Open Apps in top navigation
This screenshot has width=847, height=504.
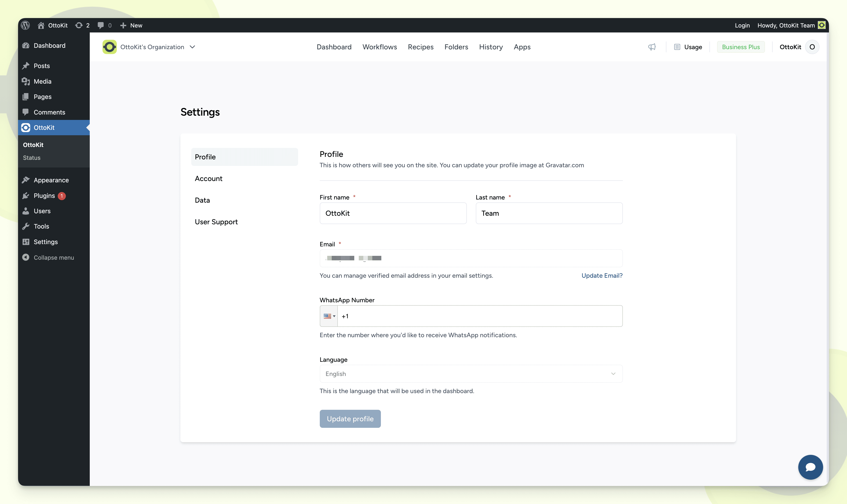(522, 47)
